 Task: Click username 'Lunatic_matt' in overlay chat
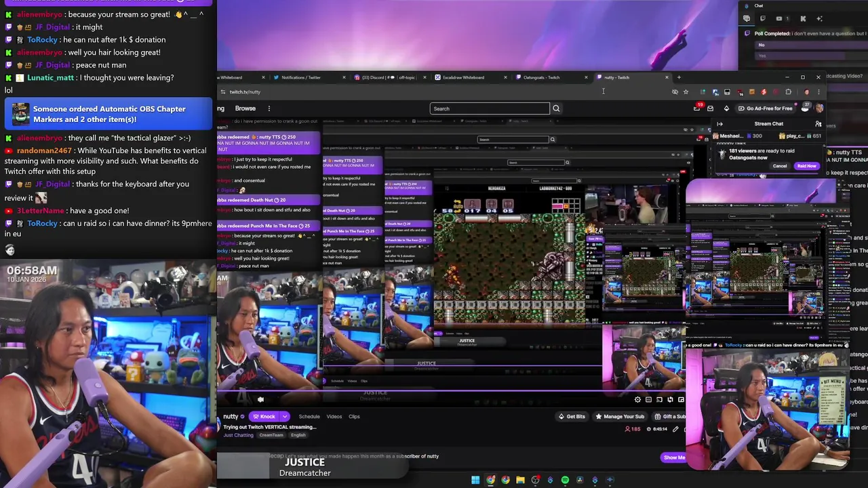(51, 78)
